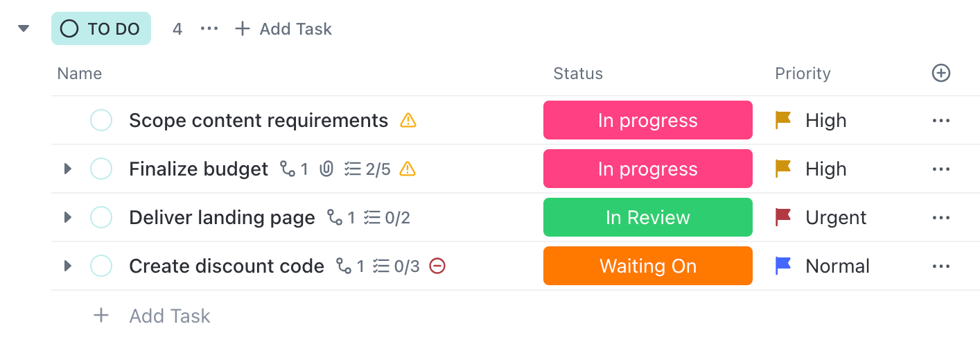Click attachment paperclip icon on Finalize budget

(x=326, y=169)
